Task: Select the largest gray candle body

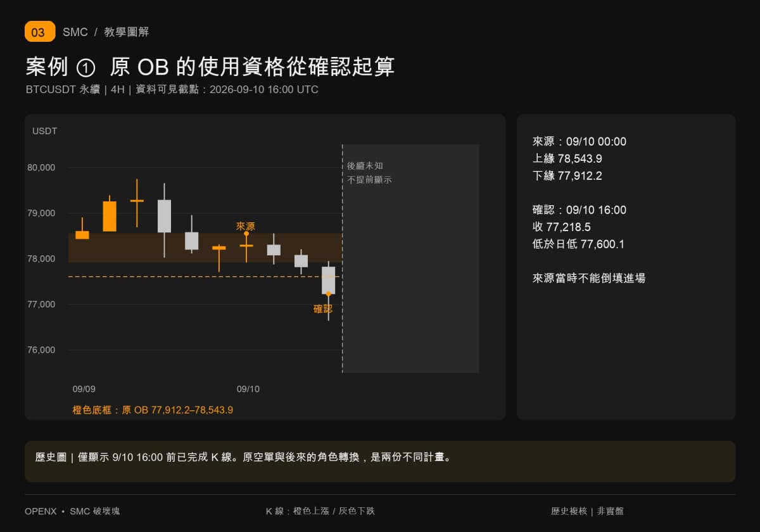Action: tap(164, 216)
